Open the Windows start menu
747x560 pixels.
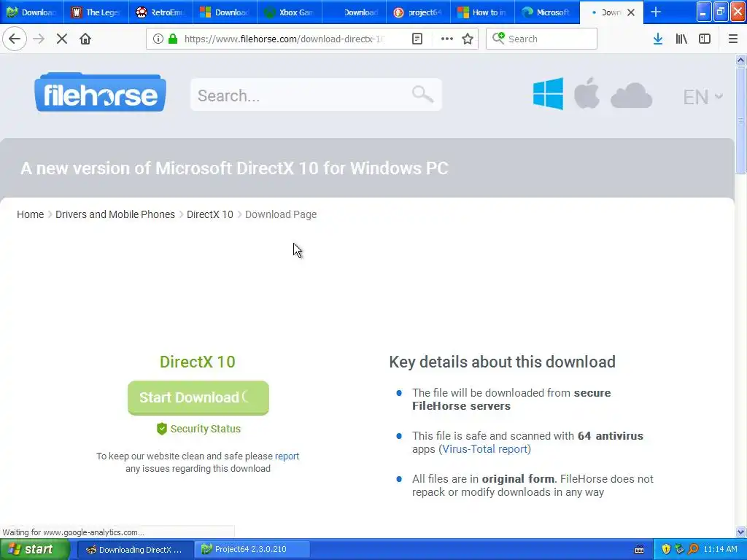point(35,550)
